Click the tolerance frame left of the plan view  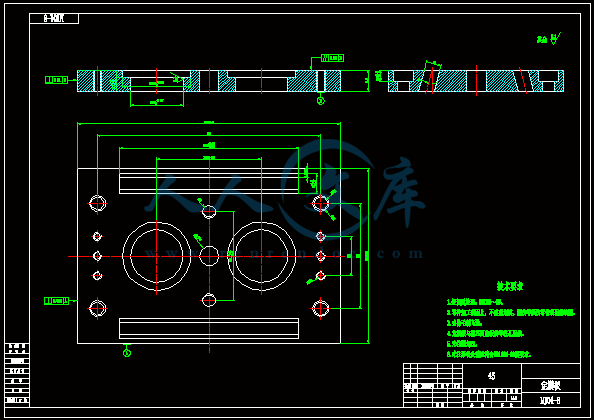(56, 301)
